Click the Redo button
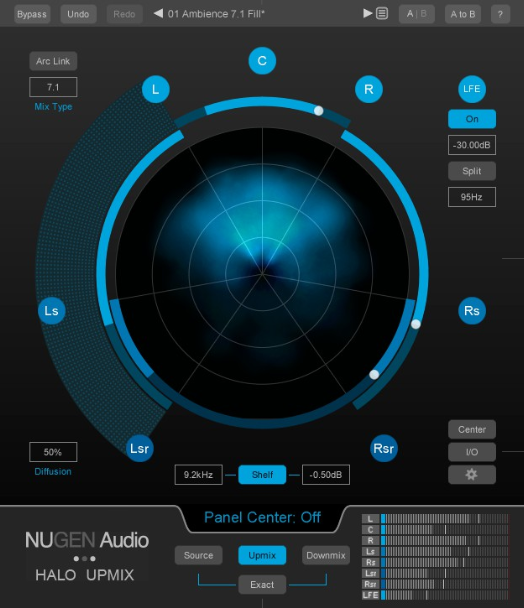524x608 pixels. pyautogui.click(x=124, y=14)
